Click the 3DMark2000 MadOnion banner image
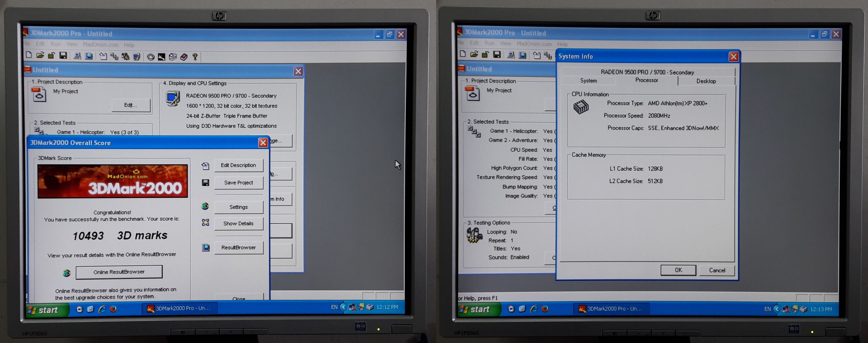 point(113,181)
